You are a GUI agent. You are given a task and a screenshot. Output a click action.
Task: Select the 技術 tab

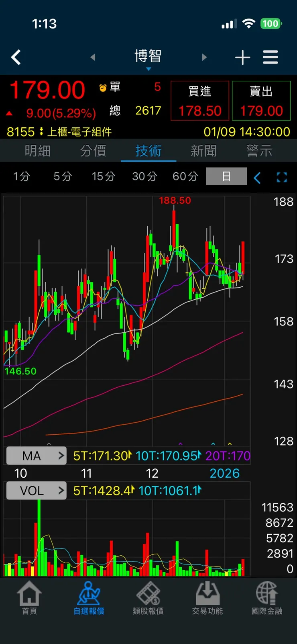point(148,151)
